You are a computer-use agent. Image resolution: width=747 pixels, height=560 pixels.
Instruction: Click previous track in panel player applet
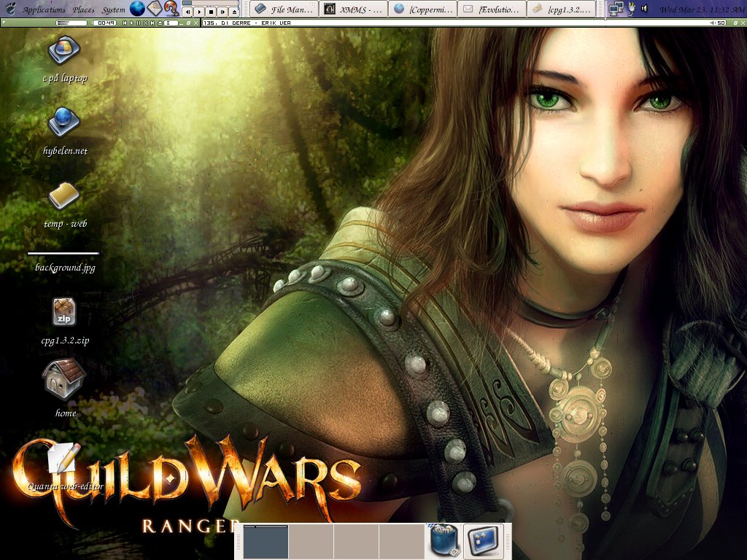[x=187, y=12]
